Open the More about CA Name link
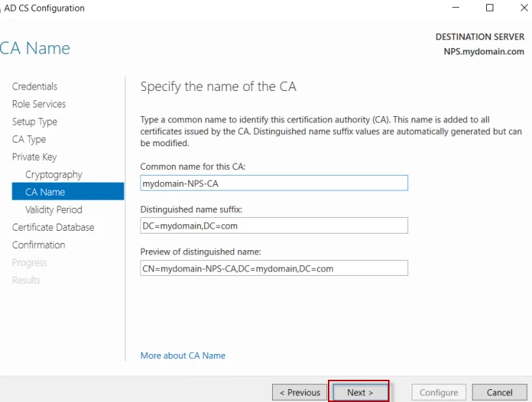This screenshot has height=402, width=532. click(183, 355)
